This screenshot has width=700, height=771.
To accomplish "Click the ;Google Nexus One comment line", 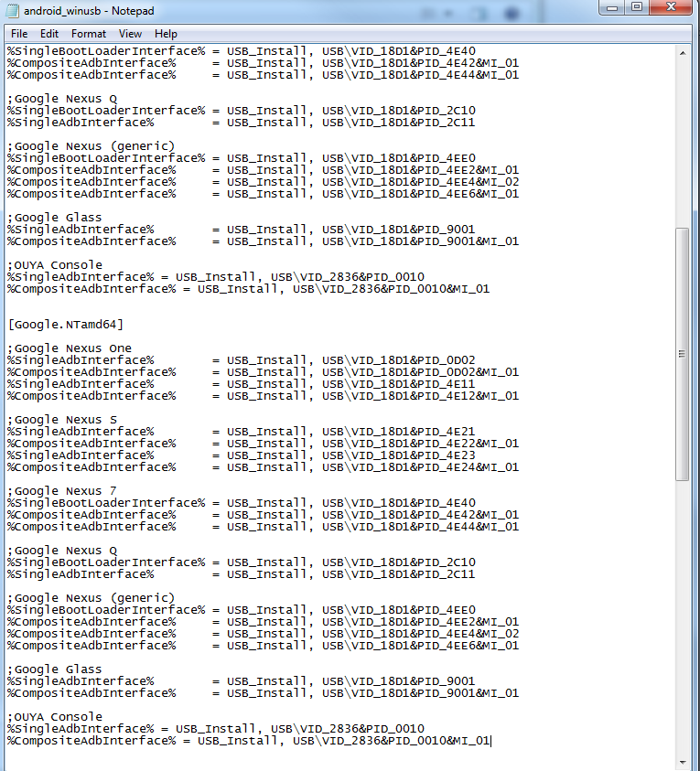I will (x=70, y=348).
